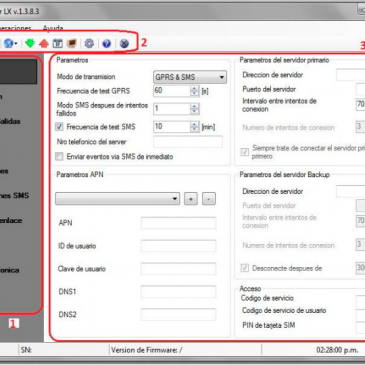Click the Parametros del servidor primario heading
Viewport: 365px width, 365px height.
coord(284,60)
